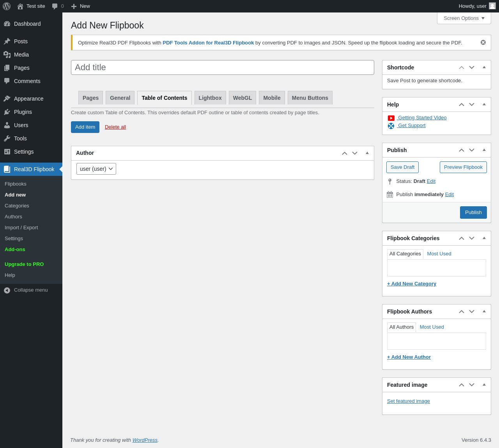Collapse Featured image panel
Image resolution: width=499 pixels, height=448 pixels.
click(484, 385)
